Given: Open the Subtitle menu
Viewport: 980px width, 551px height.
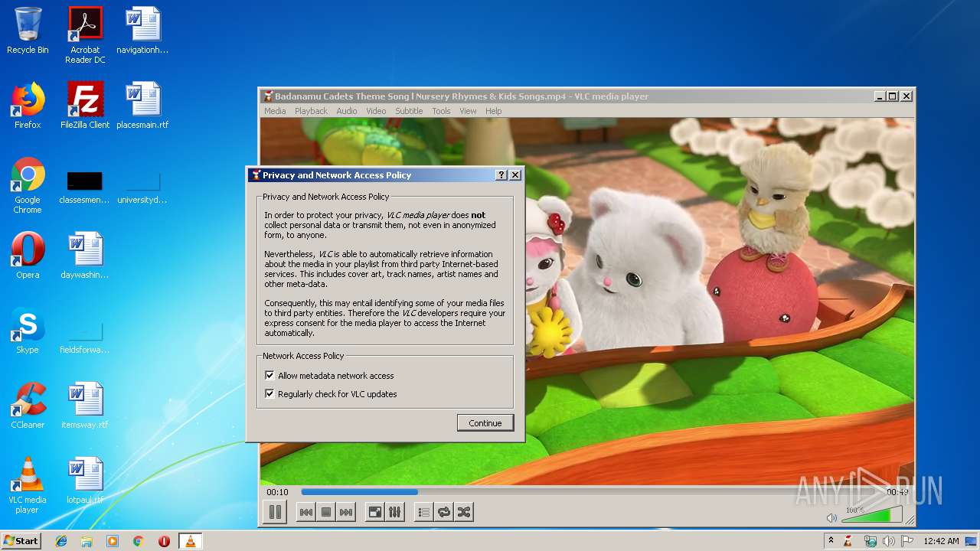Looking at the screenshot, I should pyautogui.click(x=409, y=111).
